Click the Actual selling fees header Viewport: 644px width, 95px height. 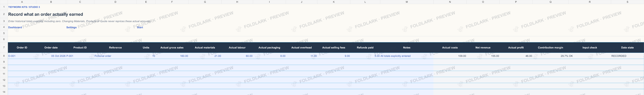pos(334,48)
